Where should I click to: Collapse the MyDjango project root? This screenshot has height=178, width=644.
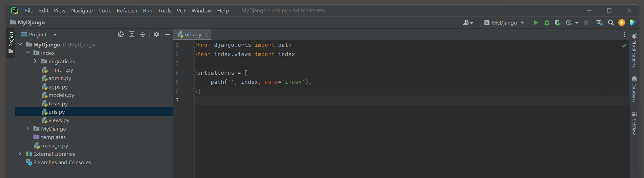click(x=20, y=44)
